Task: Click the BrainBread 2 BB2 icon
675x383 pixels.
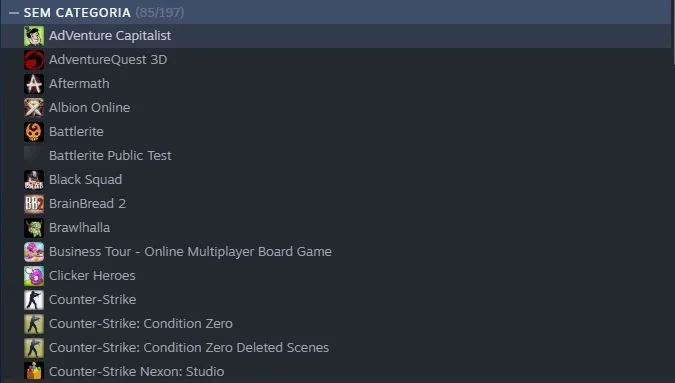Action: pyautogui.click(x=34, y=204)
